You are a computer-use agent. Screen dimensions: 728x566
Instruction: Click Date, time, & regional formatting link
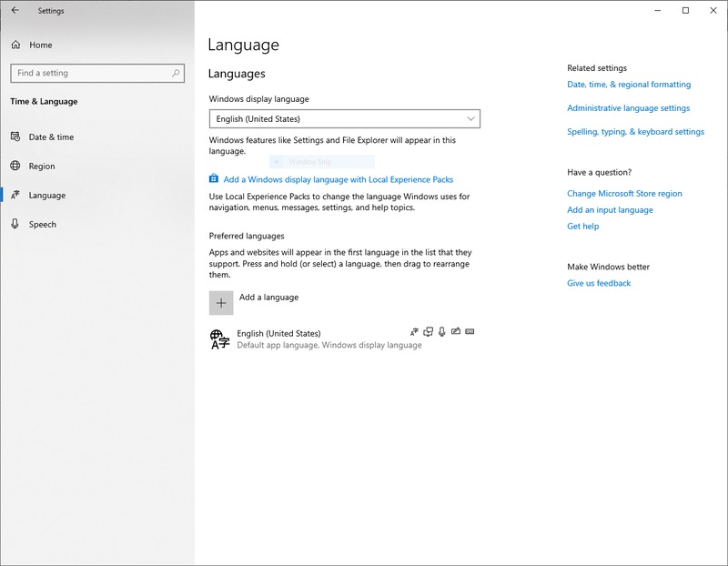pyautogui.click(x=629, y=85)
